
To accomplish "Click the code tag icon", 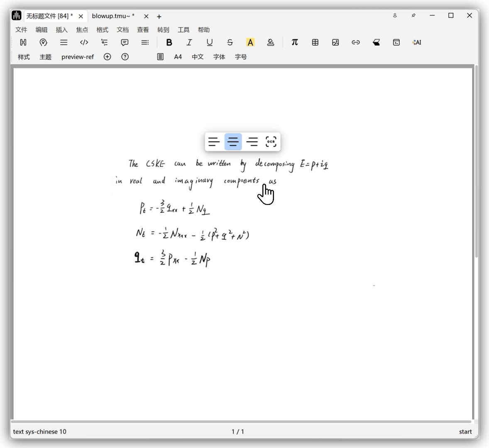I will tap(84, 42).
